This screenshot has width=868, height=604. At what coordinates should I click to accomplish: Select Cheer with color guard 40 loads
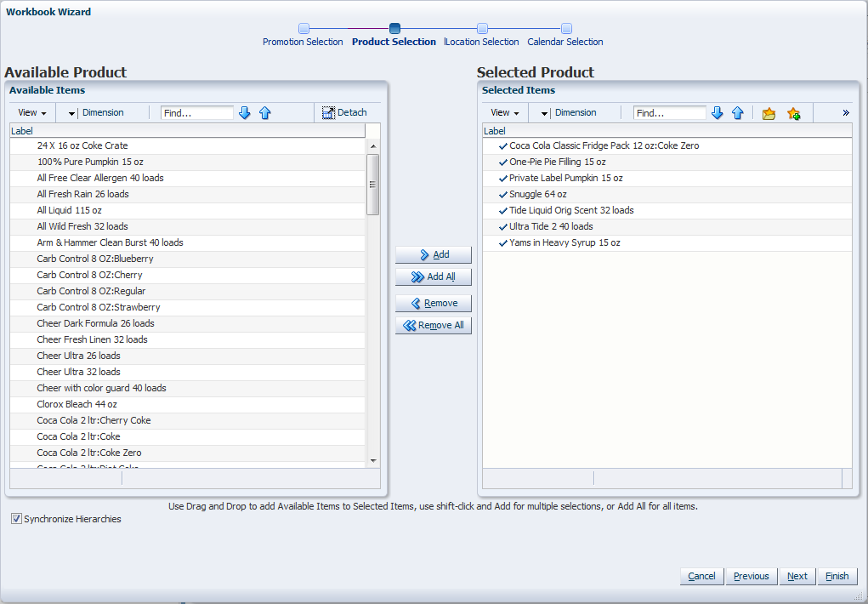tap(187, 388)
